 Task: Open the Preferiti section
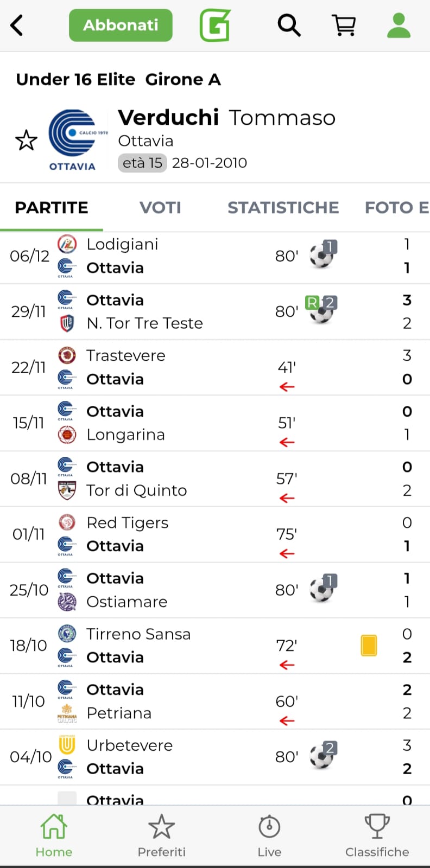click(161, 836)
